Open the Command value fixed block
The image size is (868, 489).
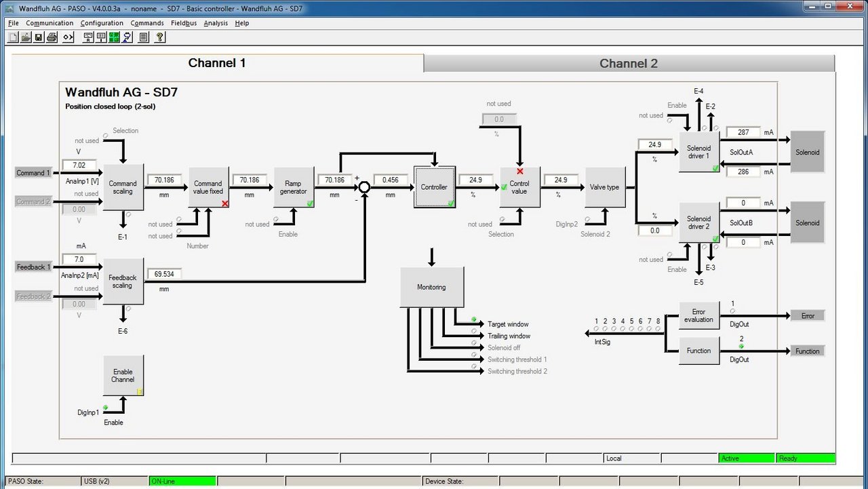(208, 187)
